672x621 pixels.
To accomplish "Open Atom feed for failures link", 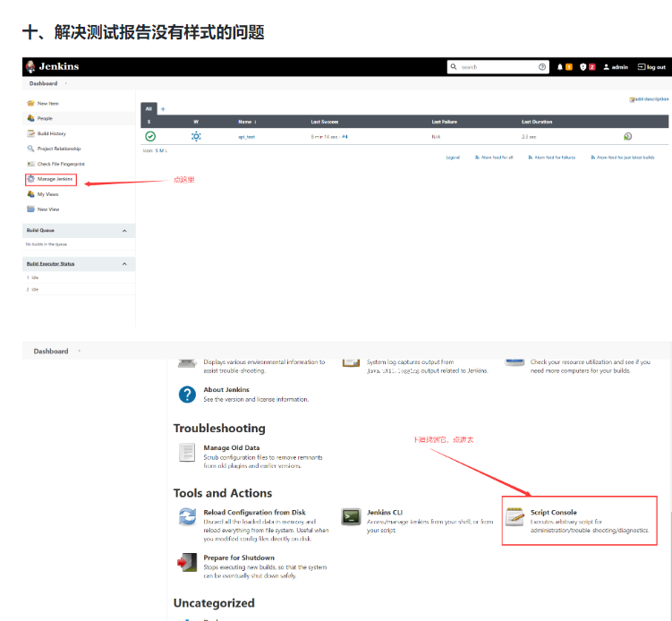I will click(555, 157).
